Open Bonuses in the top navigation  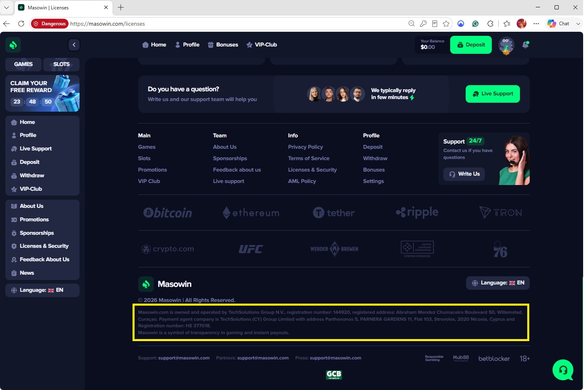point(223,45)
